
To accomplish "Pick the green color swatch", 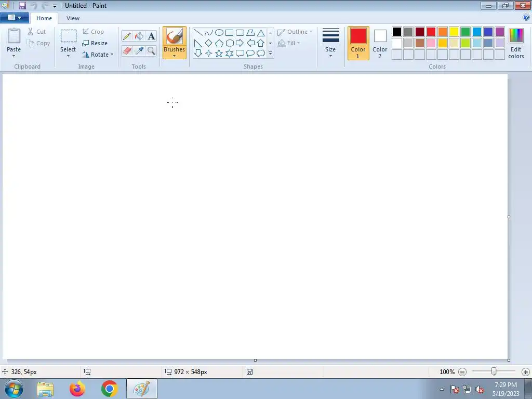I will 465,32.
